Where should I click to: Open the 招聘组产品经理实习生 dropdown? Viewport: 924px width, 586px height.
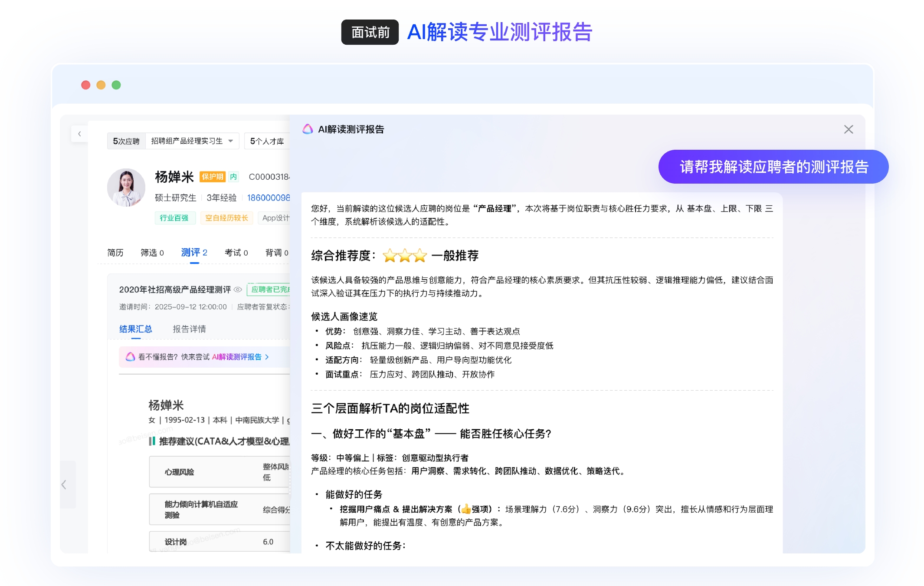[192, 141]
